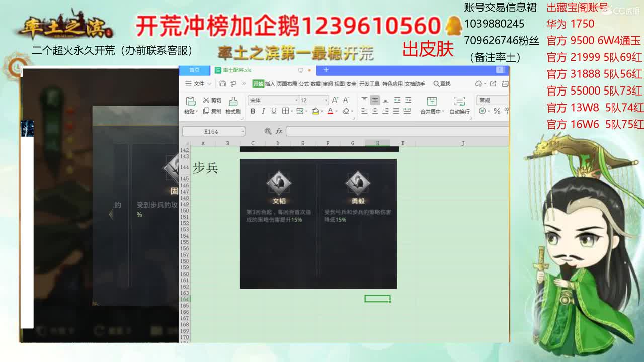Click the increase indent icon
Image resolution: width=644 pixels, height=362 pixels.
[x=408, y=100]
